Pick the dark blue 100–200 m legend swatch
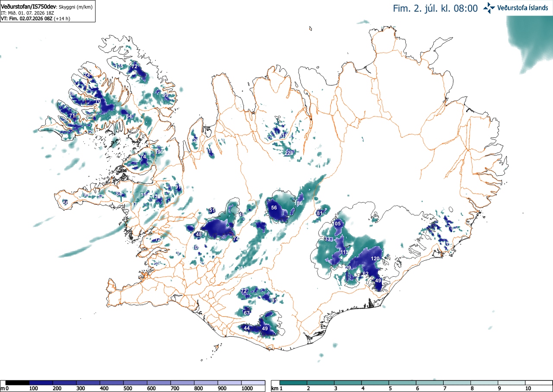 (41, 383)
